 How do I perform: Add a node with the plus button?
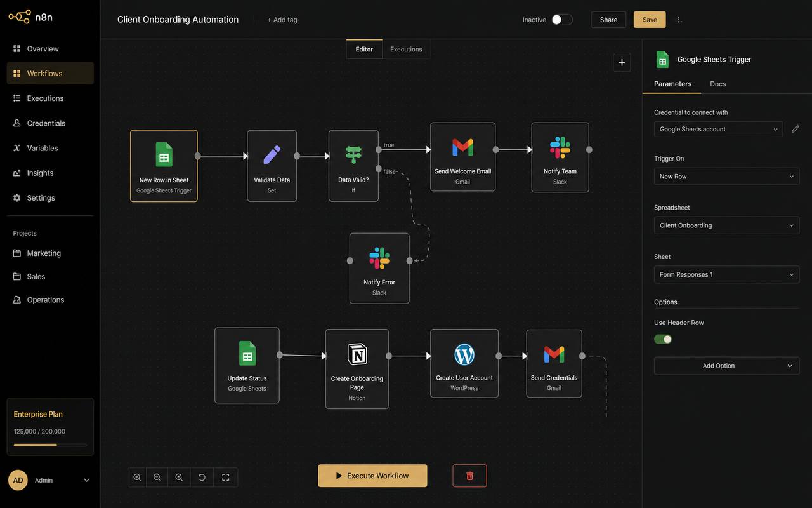[622, 62]
